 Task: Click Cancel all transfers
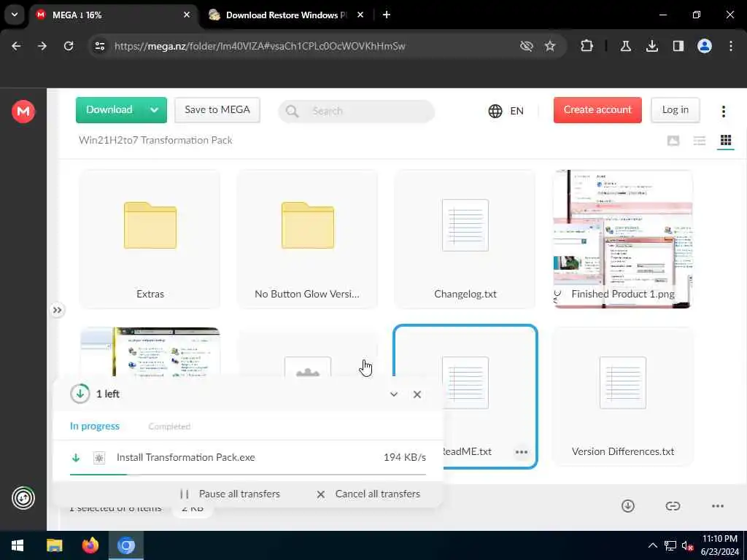pos(368,494)
